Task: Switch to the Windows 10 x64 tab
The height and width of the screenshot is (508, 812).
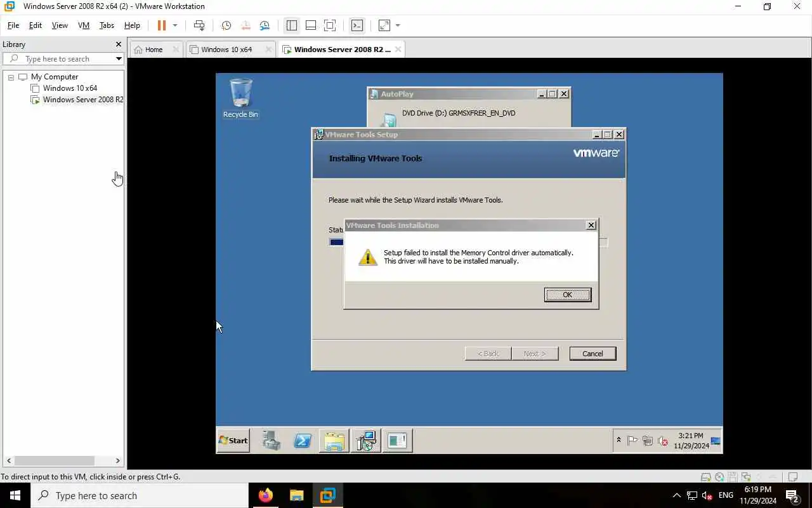Action: tap(226, 50)
